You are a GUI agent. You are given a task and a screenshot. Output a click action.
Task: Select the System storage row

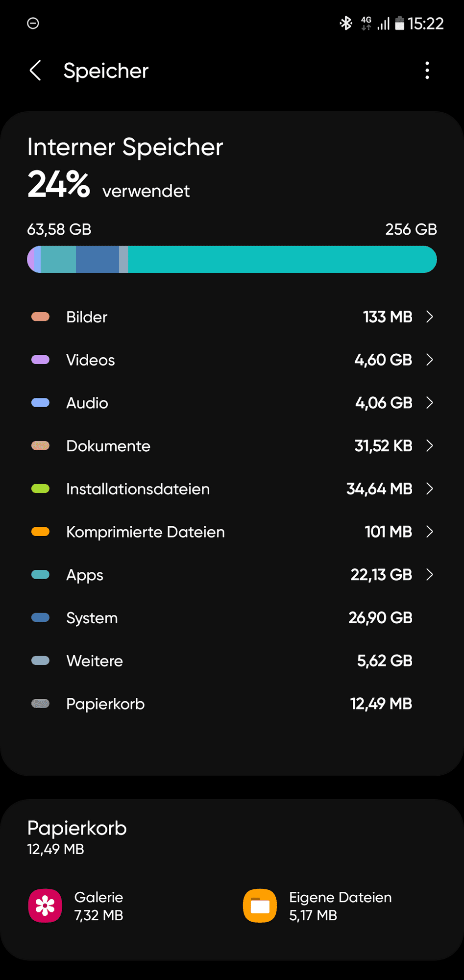tap(232, 617)
